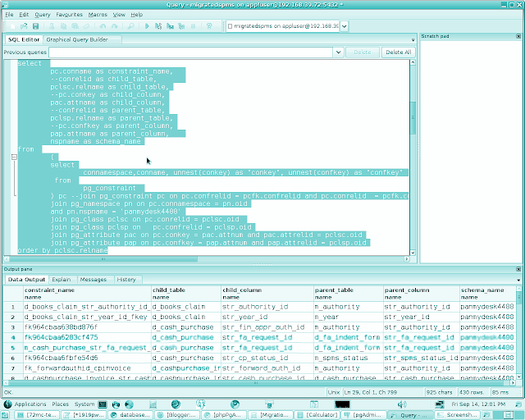
Task: Close the Scratch pad panel
Action: 518,36
